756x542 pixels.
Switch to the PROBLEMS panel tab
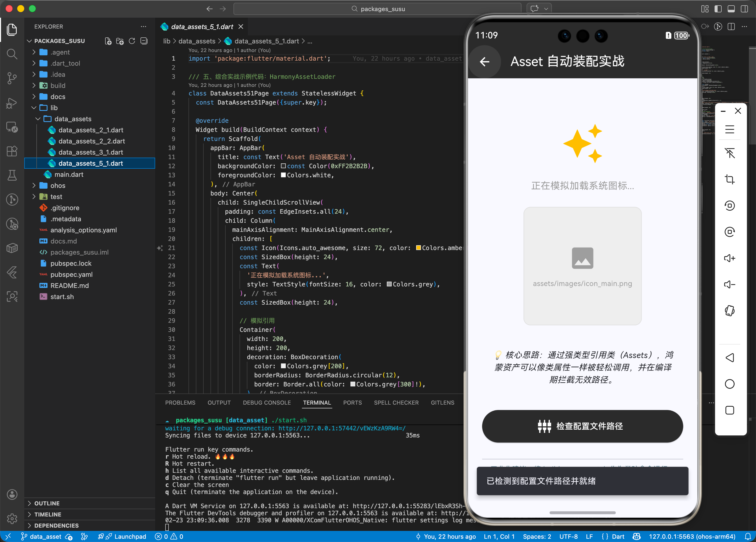[x=180, y=402]
